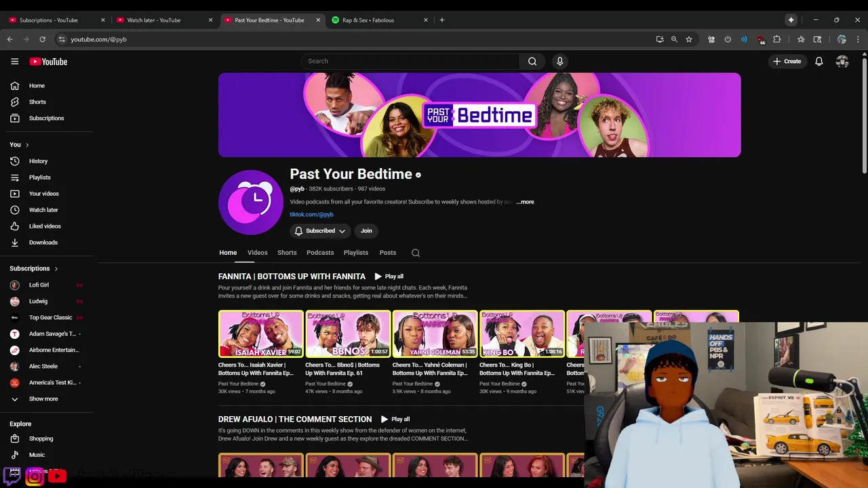Switch to the Subscriptions - YouTube browser tab
Screen dimensions: 868x488
click(56, 20)
